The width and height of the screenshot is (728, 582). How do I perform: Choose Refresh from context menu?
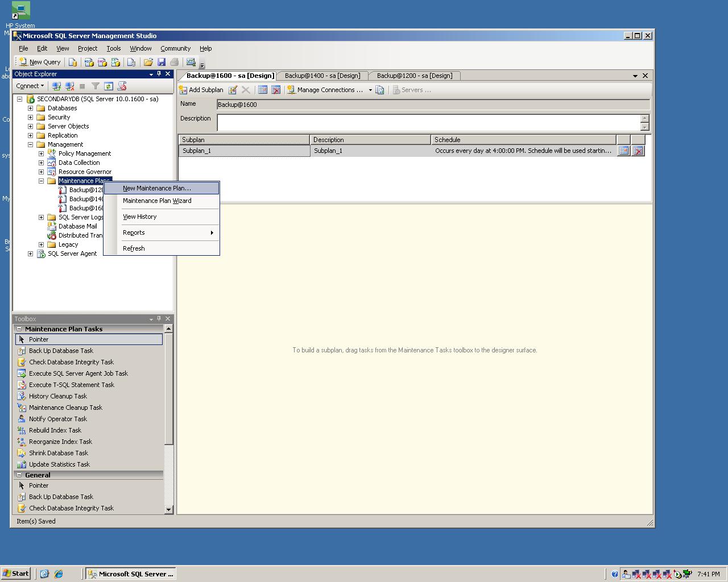[162, 248]
